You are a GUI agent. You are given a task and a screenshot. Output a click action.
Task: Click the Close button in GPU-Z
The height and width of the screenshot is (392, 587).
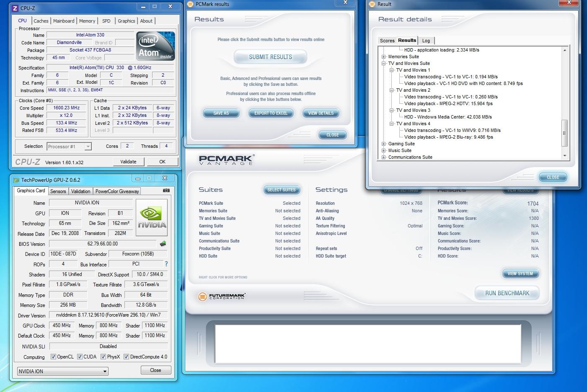pyautogui.click(x=155, y=370)
